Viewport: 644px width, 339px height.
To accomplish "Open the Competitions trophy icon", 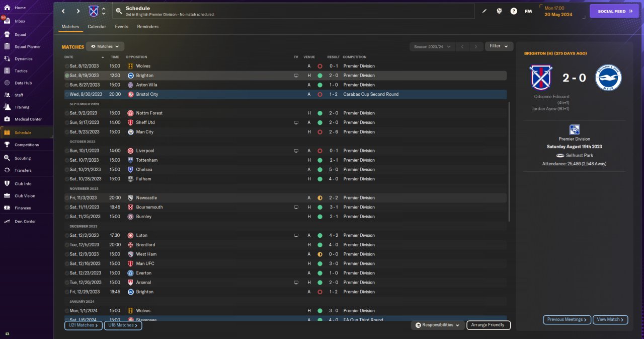I will 7,145.
